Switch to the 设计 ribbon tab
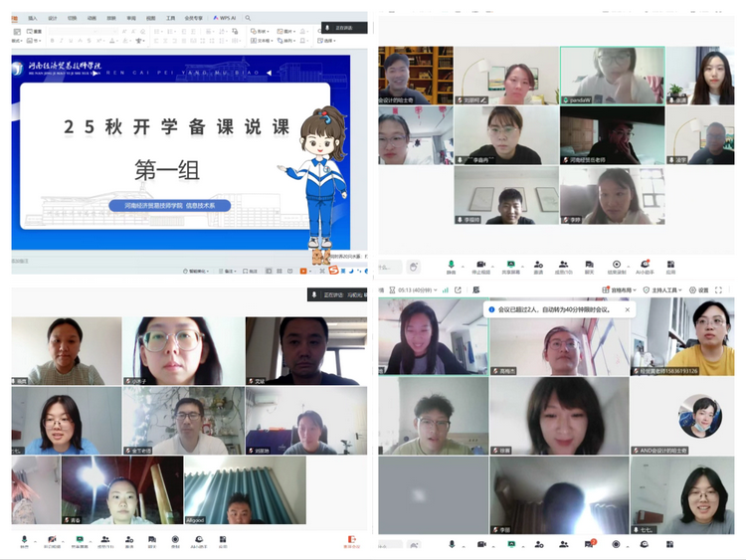Screen dimensions: 746x560 click(x=53, y=18)
